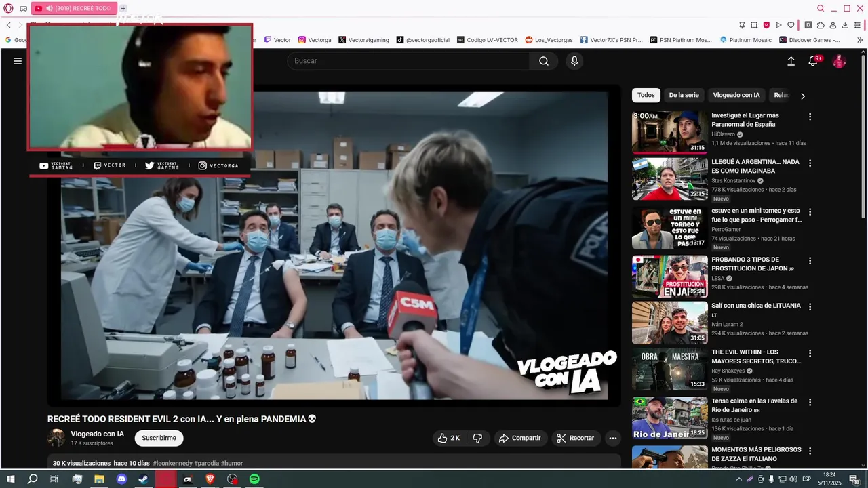Open Spotify from the taskbar
Viewport: 868px width, 488px height.
[254, 479]
